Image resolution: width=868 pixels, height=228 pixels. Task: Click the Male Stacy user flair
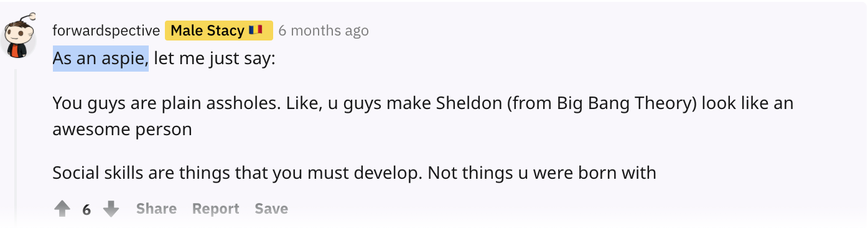218,30
